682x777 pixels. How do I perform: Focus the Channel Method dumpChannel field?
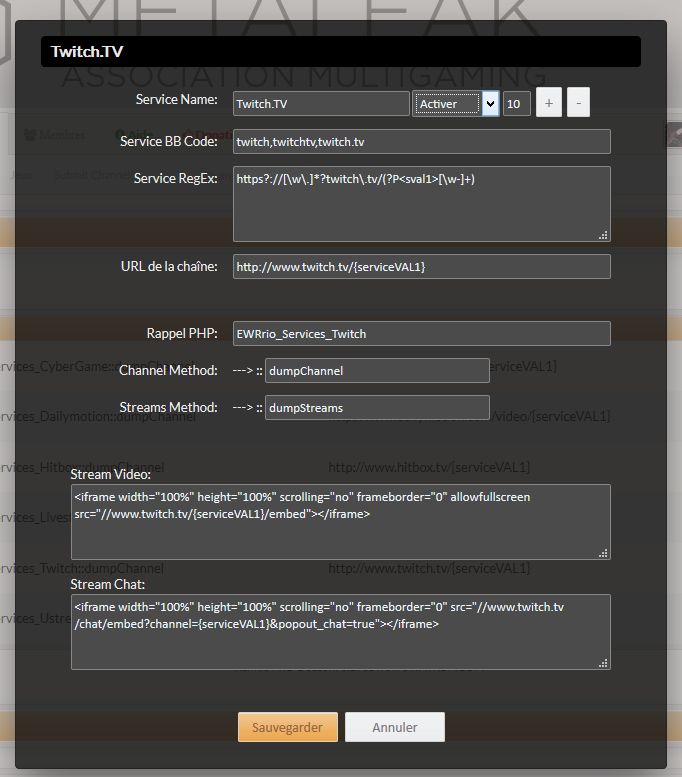tap(377, 371)
